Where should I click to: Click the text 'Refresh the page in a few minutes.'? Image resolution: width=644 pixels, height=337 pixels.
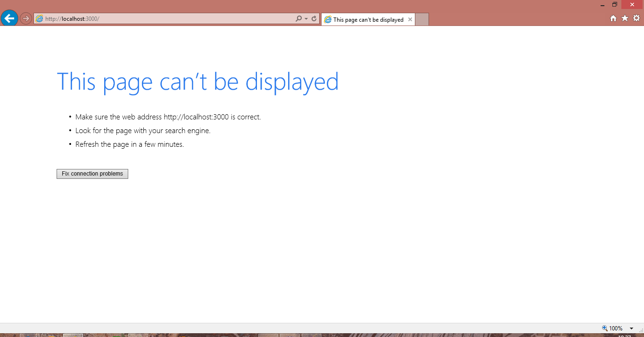click(130, 144)
